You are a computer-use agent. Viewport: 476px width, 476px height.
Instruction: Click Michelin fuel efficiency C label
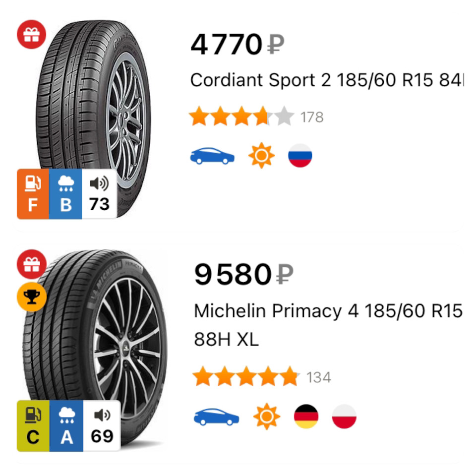(33, 425)
